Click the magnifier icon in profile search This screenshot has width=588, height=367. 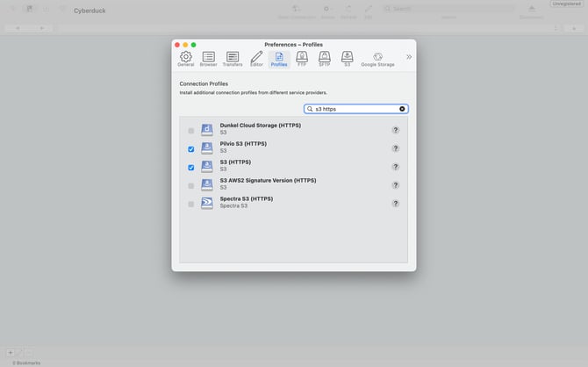[310, 109]
